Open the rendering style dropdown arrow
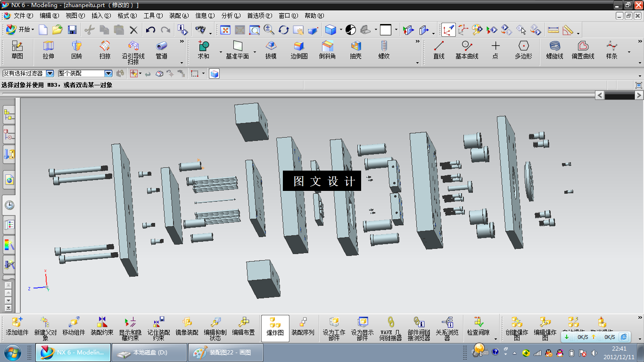Image resolution: width=644 pixels, height=362 pixels. coord(341,30)
